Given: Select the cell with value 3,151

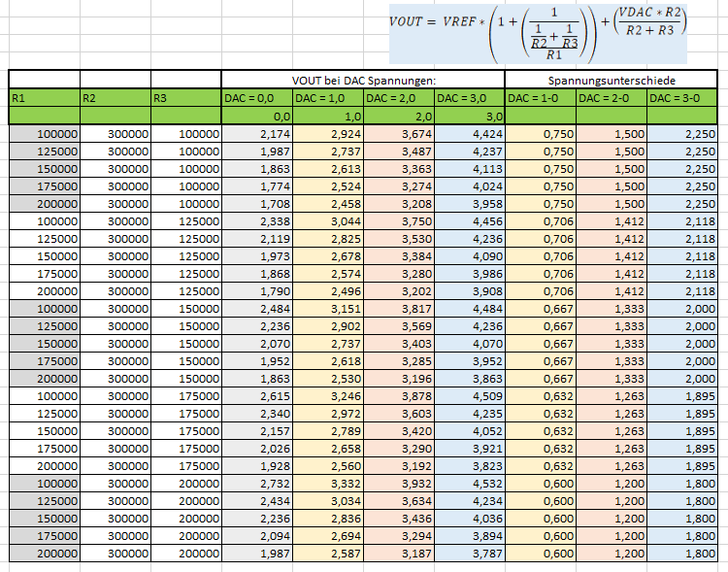Looking at the screenshot, I should click(x=328, y=309).
